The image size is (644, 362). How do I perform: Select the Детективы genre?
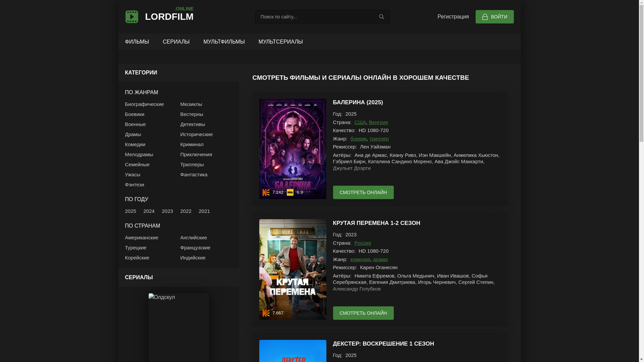point(193,124)
